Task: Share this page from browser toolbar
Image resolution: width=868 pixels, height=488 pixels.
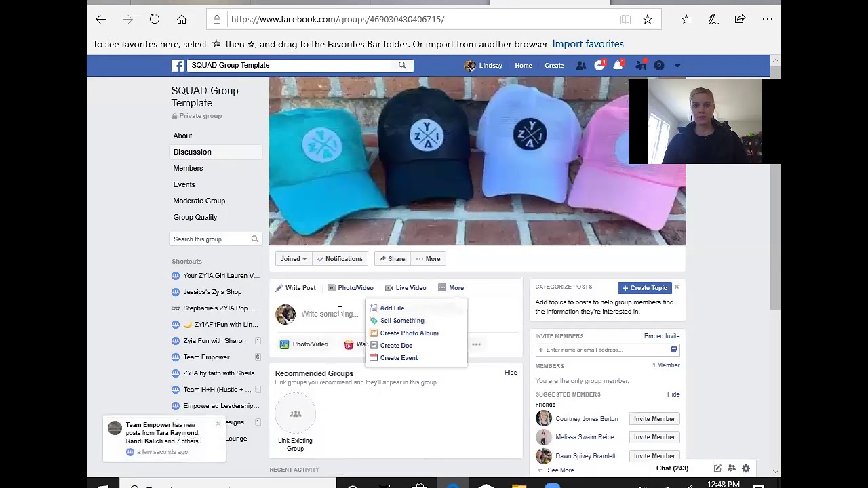Action: click(x=740, y=20)
